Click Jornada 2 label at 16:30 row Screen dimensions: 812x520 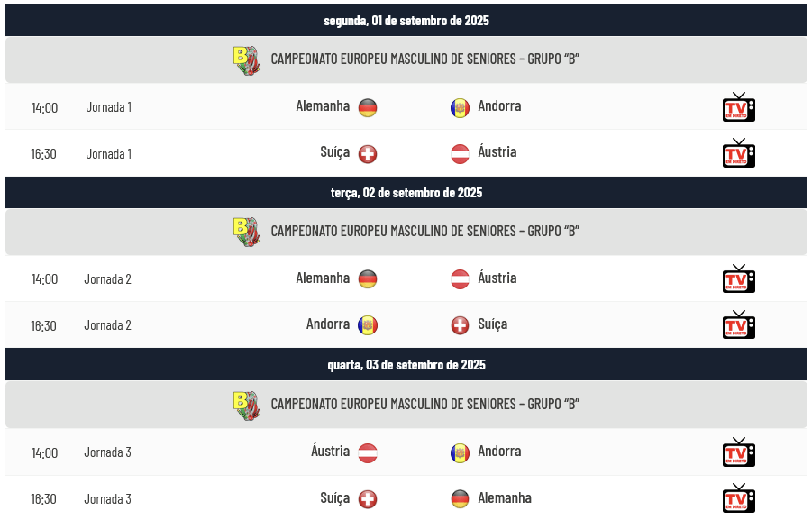click(108, 325)
